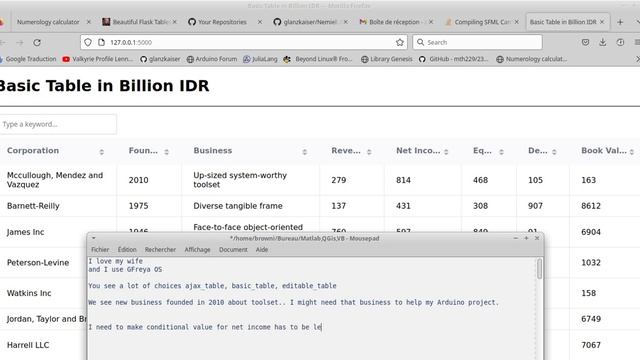Sort by the Equity column arrows
This screenshot has width=640, height=360.
pos(501,152)
